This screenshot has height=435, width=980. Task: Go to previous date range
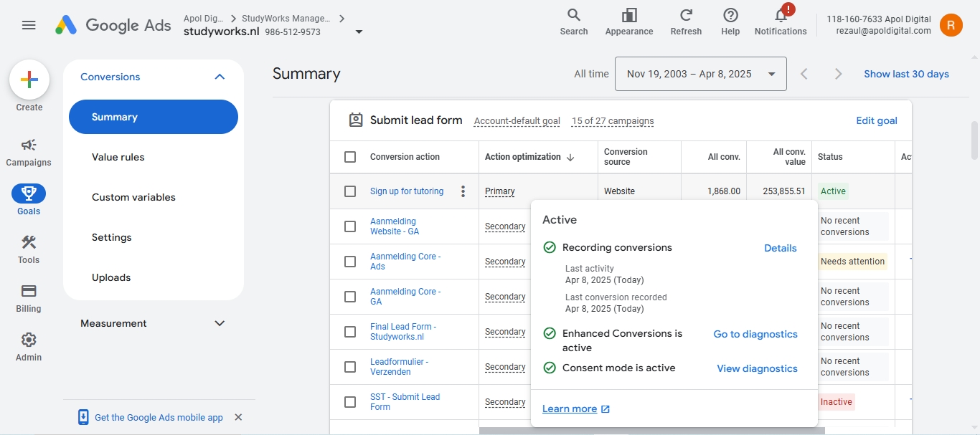click(804, 74)
